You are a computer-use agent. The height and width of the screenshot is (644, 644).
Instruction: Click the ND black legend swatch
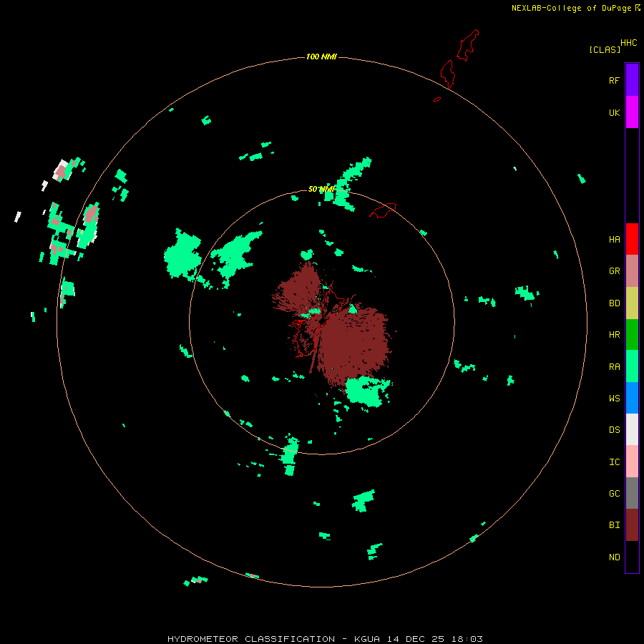point(632,557)
